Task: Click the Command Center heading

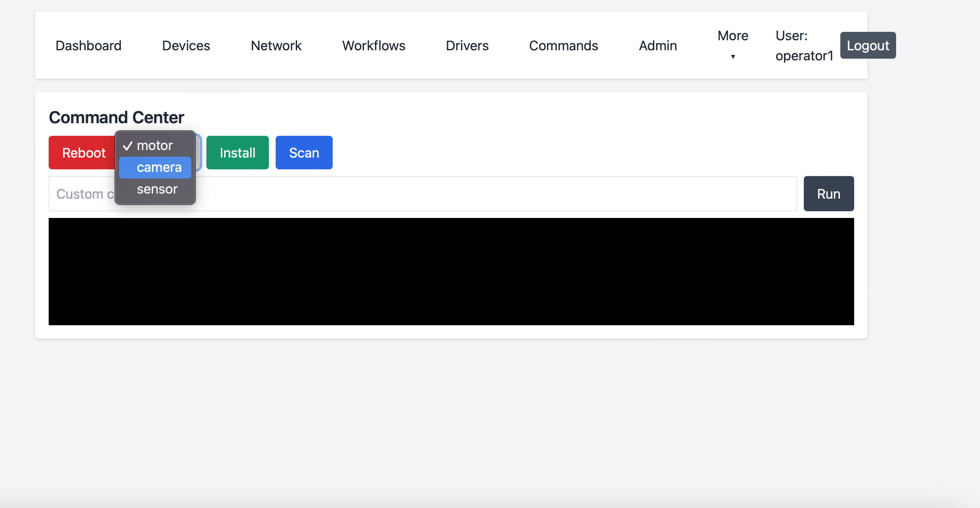Action: 116,117
